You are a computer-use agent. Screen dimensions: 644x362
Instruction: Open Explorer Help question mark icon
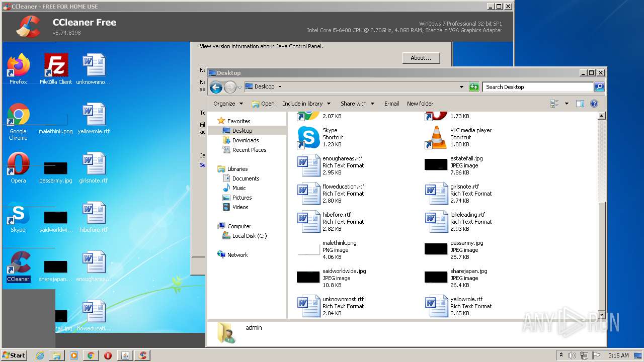coord(594,104)
